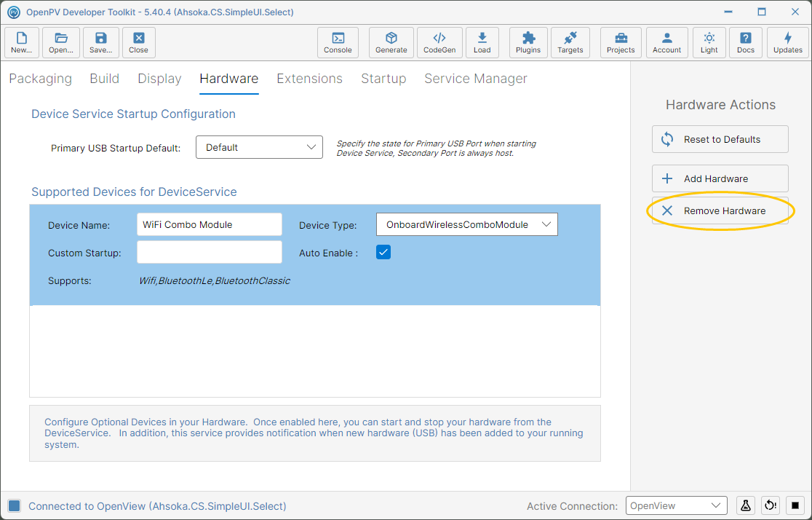Image resolution: width=812 pixels, height=520 pixels.
Task: Expand the Active Connection dropdown
Action: tap(677, 505)
